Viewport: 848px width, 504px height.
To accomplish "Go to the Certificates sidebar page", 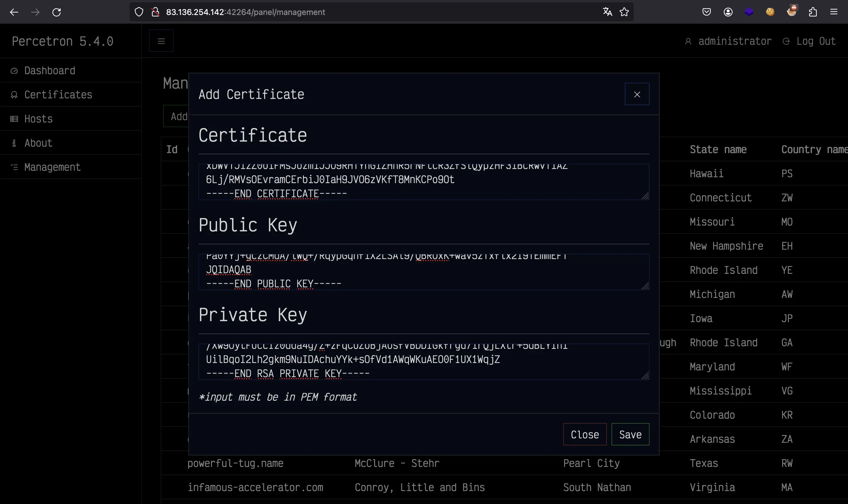I will click(58, 95).
